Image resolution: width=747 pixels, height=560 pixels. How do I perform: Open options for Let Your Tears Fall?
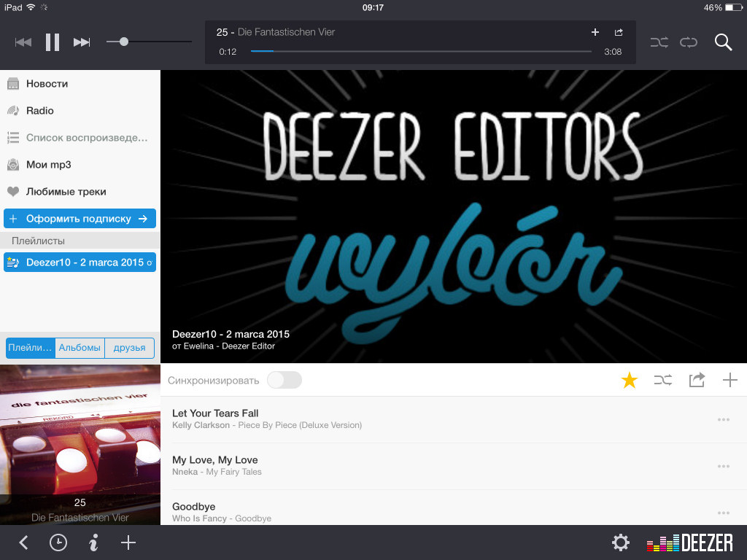click(x=723, y=419)
